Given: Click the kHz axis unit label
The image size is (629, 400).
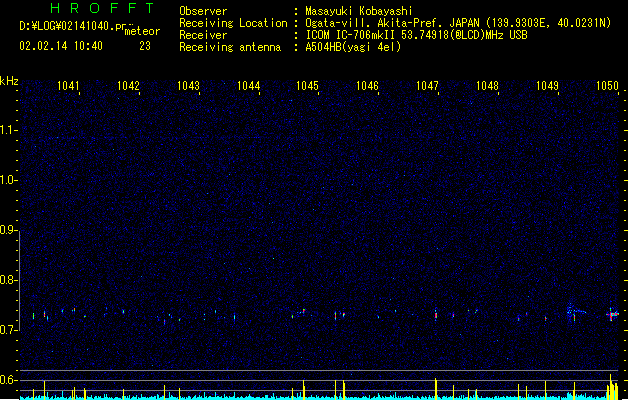Looking at the screenshot, I should (9, 81).
